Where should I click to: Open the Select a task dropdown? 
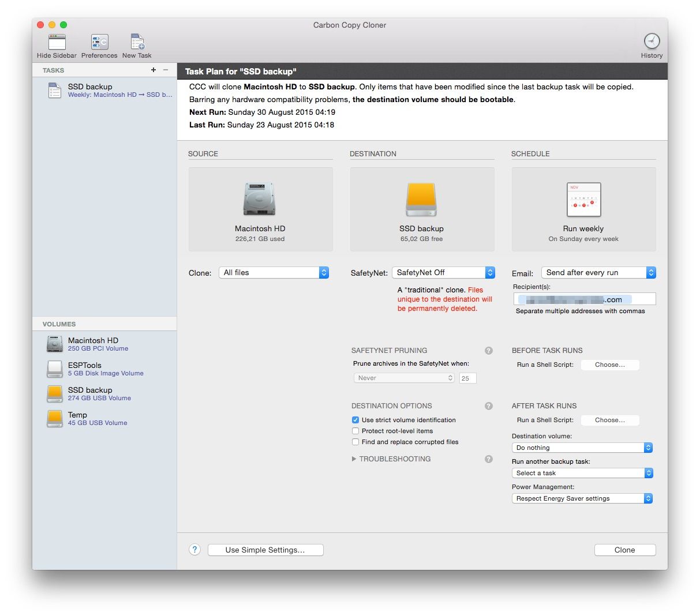pyautogui.click(x=582, y=473)
